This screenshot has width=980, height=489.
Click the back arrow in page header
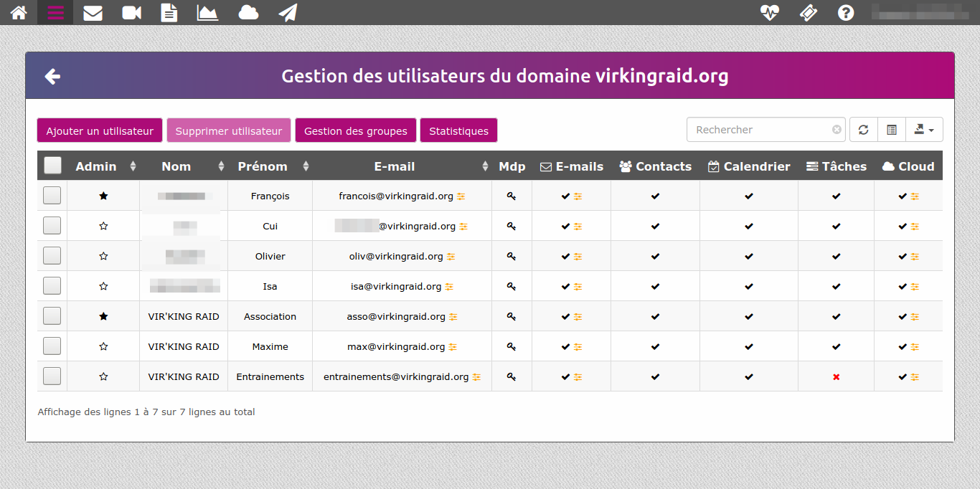[x=52, y=76]
